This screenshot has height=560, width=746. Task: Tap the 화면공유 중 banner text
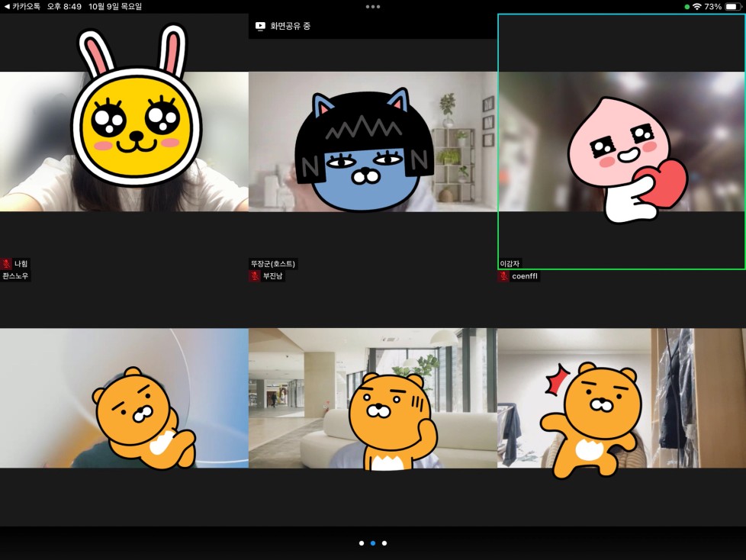click(291, 26)
